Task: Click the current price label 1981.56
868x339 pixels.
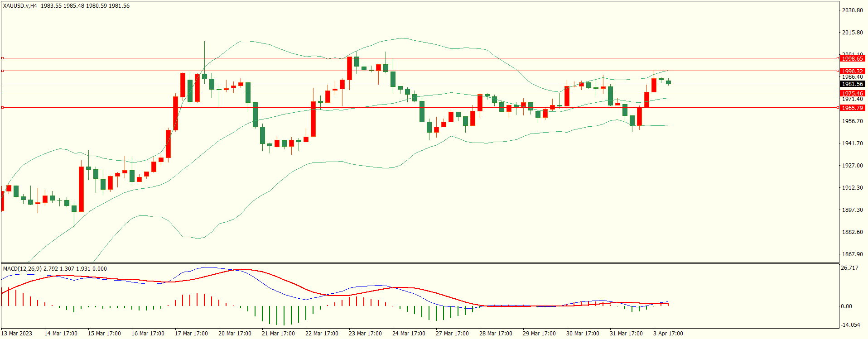Action: 852,84
